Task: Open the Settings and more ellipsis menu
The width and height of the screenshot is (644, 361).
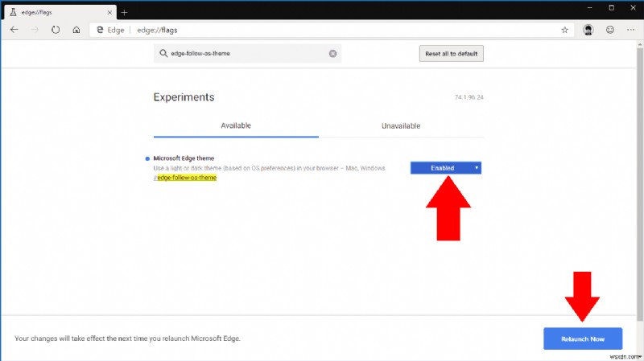Action: click(631, 30)
